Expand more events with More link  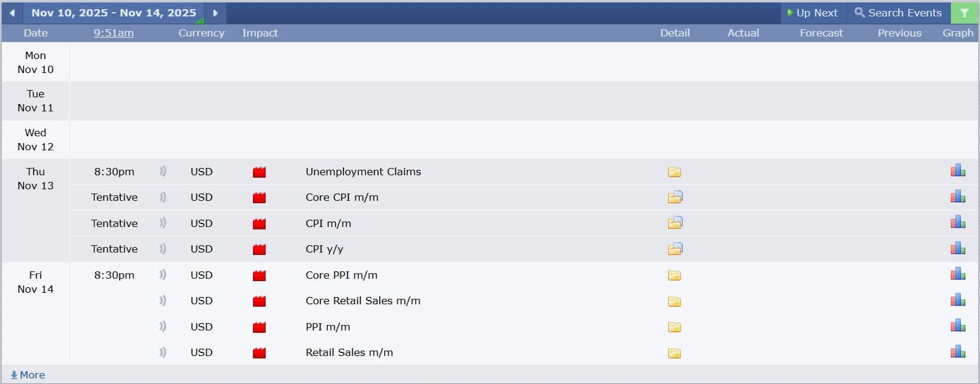[28, 375]
